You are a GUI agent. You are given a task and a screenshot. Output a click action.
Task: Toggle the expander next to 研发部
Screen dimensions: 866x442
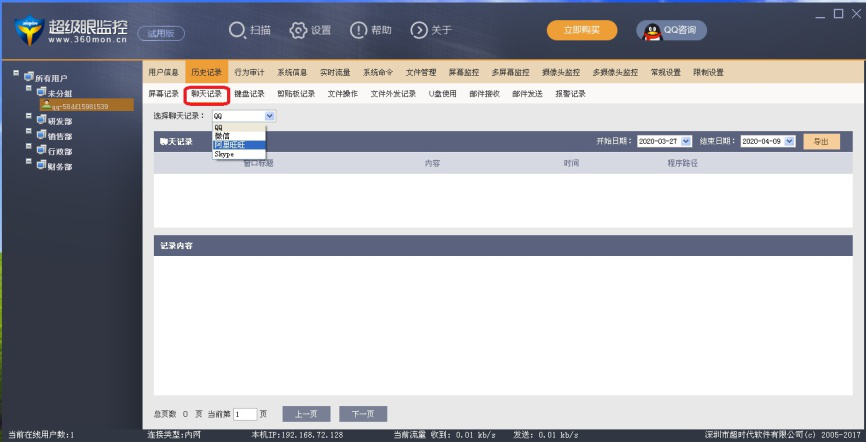pyautogui.click(x=28, y=116)
